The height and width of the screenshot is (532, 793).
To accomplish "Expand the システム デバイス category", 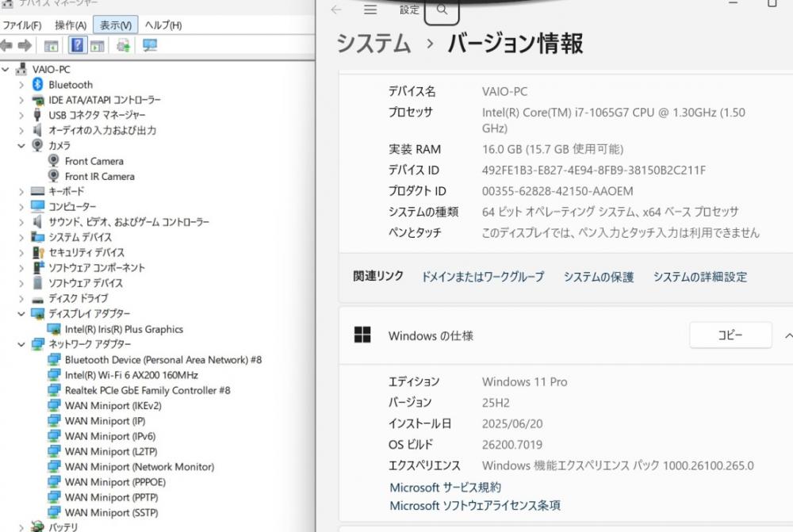I will click(21, 237).
